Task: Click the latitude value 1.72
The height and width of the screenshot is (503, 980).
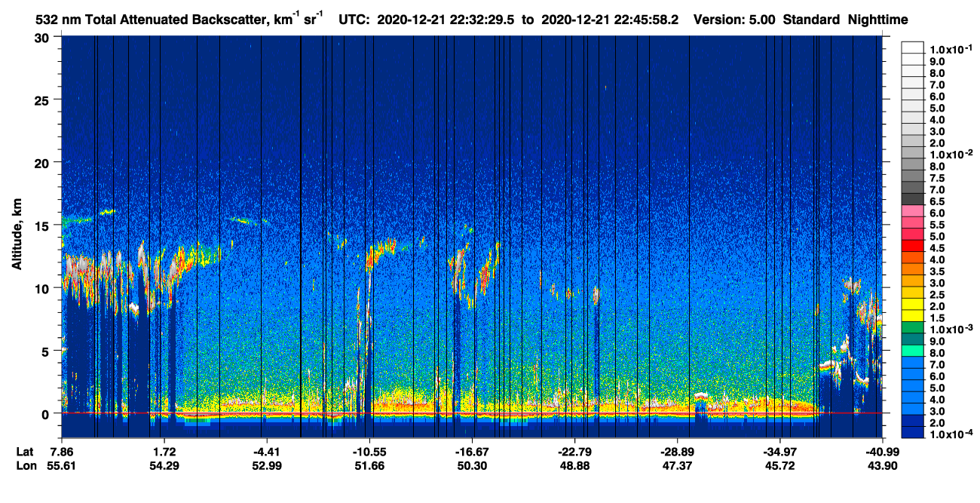Action: (164, 452)
